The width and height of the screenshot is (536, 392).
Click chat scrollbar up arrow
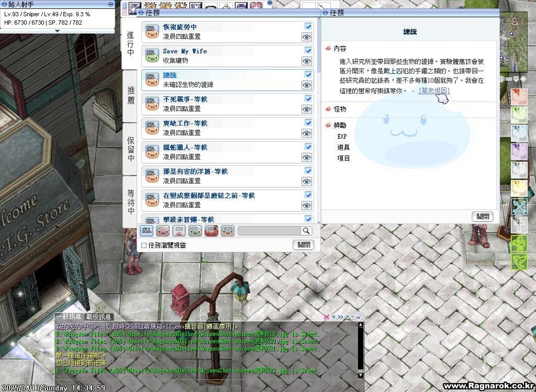pyautogui.click(x=360, y=324)
